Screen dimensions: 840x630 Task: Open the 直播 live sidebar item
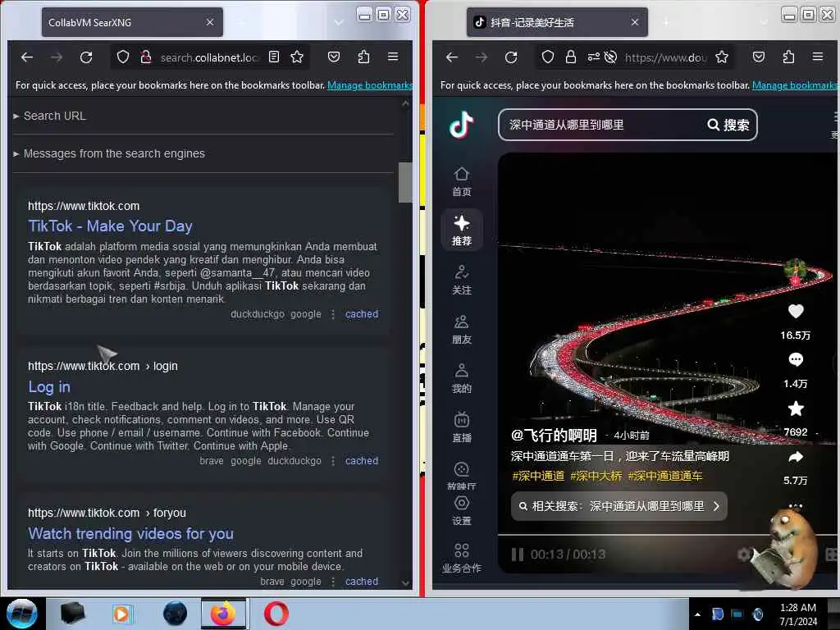tap(461, 427)
